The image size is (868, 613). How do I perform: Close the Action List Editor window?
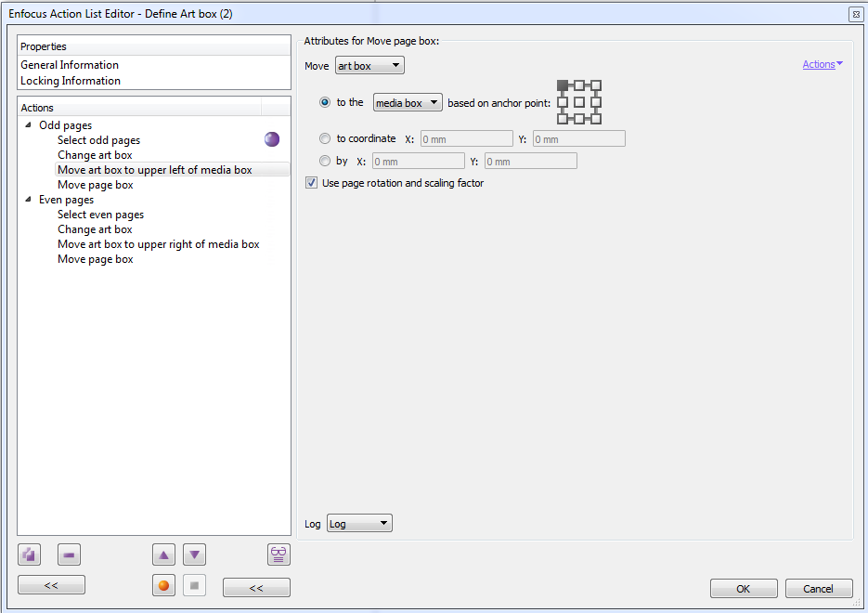[856, 15]
